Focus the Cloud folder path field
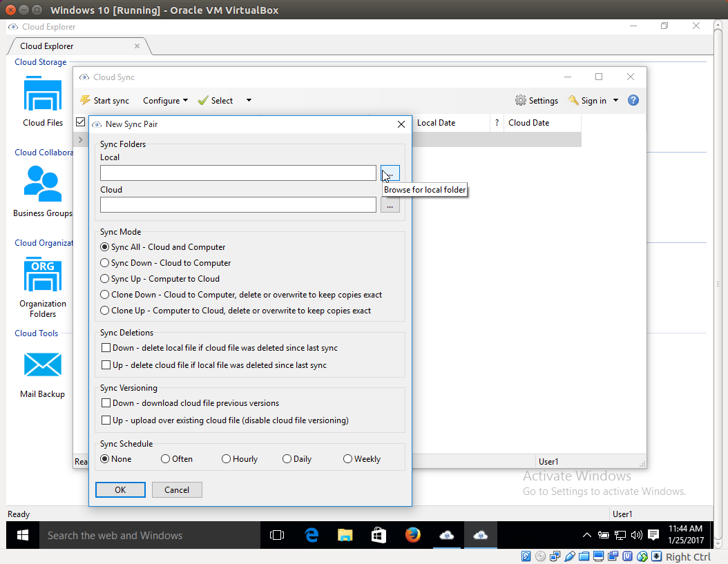The image size is (728, 564). click(238, 205)
